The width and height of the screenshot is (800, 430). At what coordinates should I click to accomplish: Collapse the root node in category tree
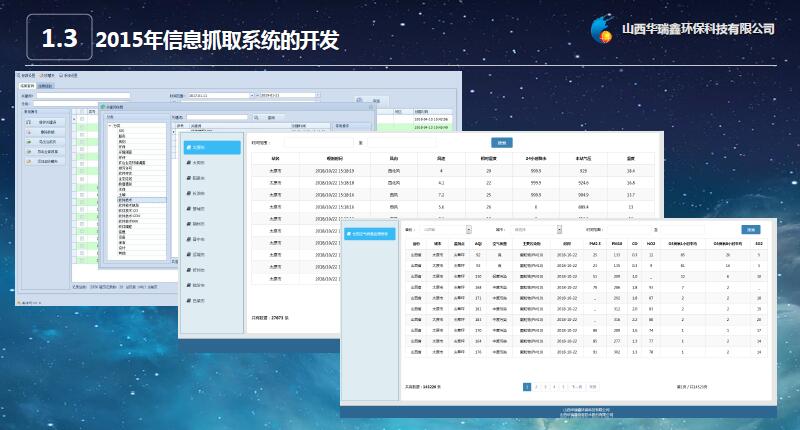[x=111, y=125]
